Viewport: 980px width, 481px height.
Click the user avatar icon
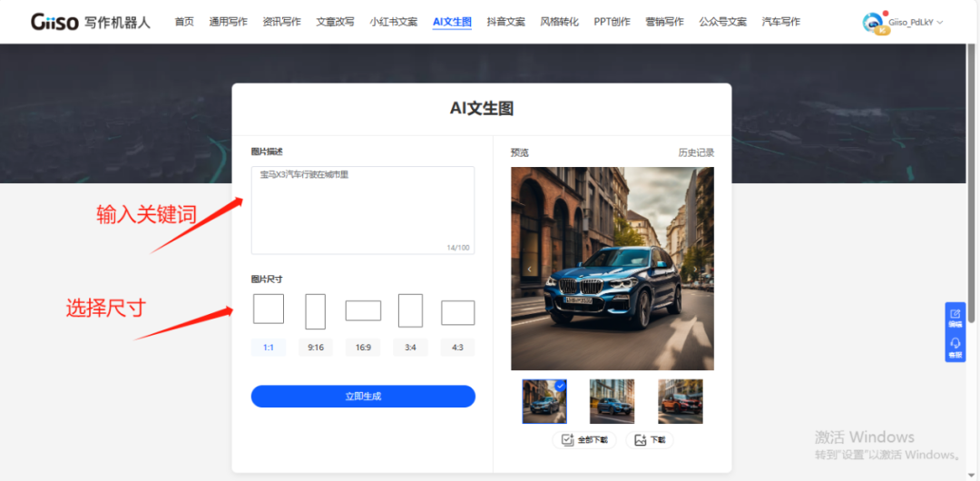[x=873, y=23]
